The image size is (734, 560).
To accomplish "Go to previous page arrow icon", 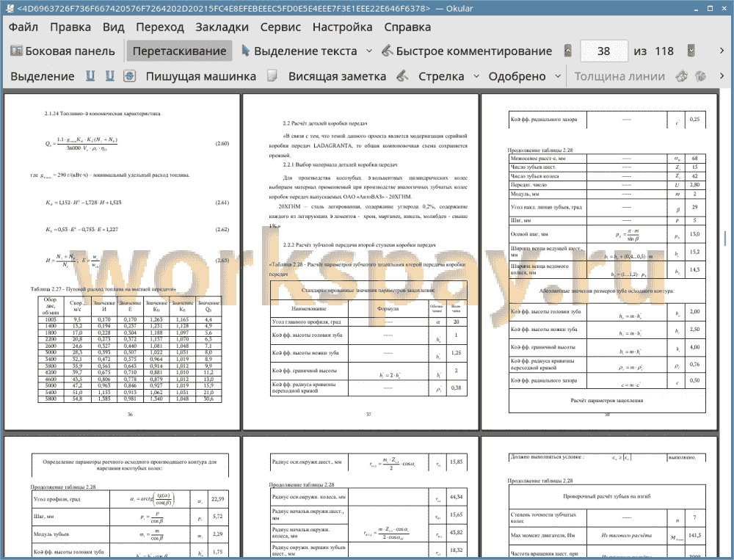I will coord(568,51).
